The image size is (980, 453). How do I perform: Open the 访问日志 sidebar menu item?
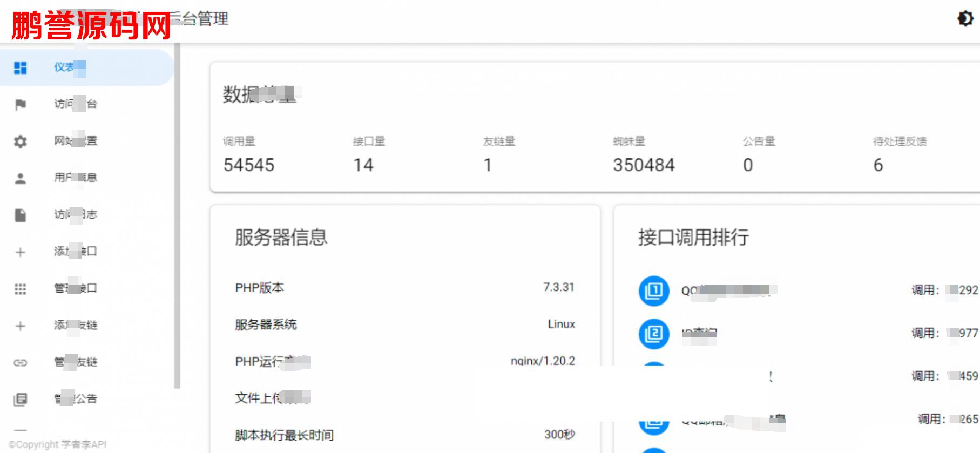pyautogui.click(x=76, y=214)
